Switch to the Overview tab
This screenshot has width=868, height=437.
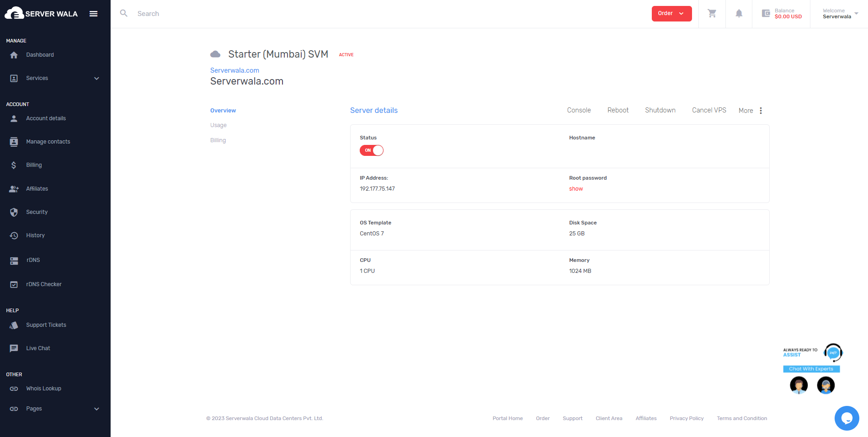tap(223, 111)
